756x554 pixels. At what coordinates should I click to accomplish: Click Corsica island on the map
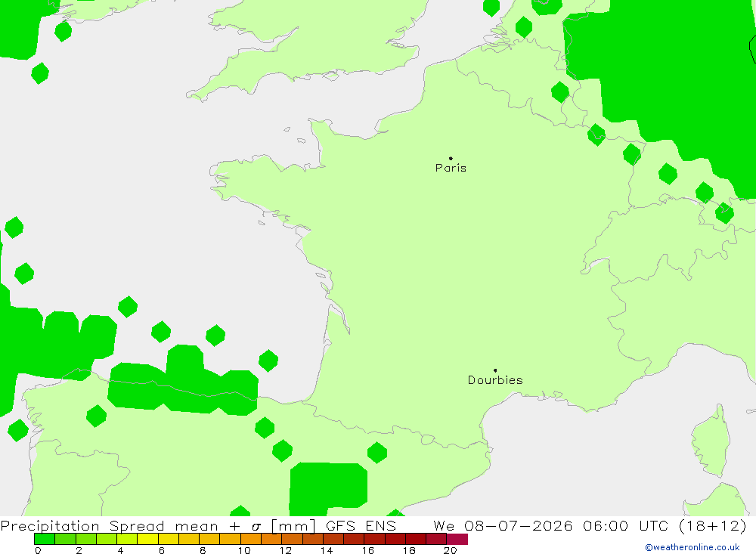tap(712, 440)
